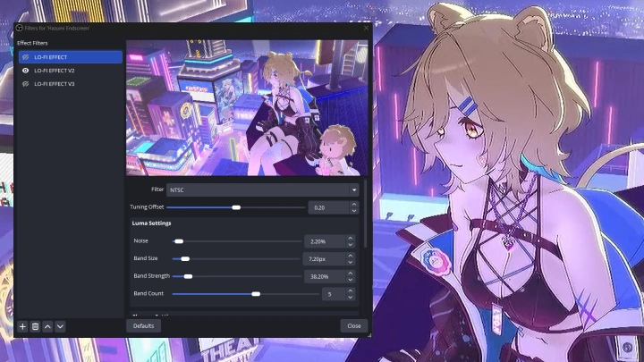The height and width of the screenshot is (362, 644).
Task: Click the filter preview image
Action: tap(247, 108)
